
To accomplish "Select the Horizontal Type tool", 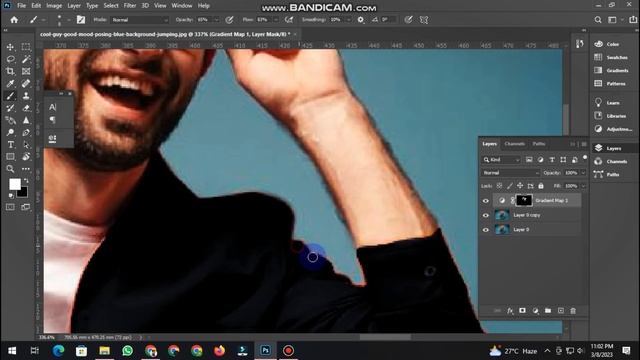I will 10,144.
